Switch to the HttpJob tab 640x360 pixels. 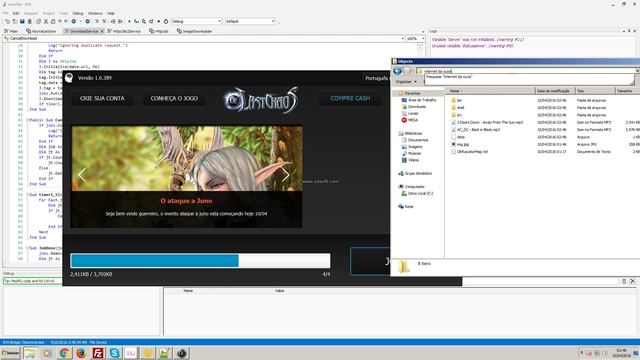click(159, 31)
